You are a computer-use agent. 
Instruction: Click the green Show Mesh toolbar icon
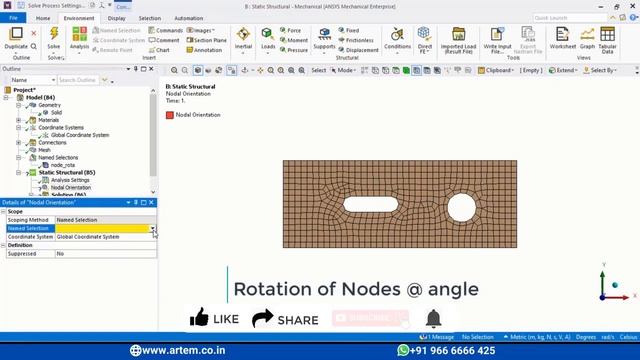(406, 70)
